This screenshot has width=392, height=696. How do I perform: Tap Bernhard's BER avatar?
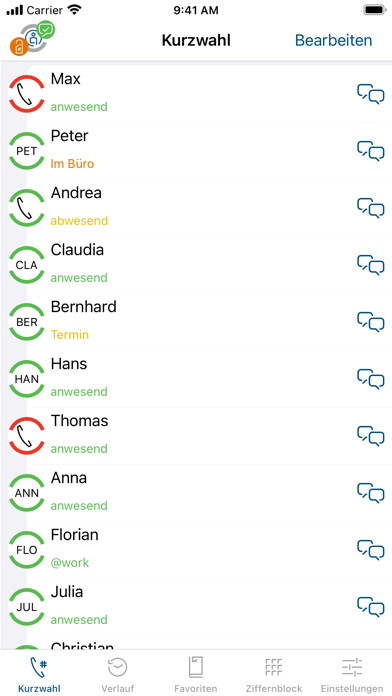tap(27, 322)
